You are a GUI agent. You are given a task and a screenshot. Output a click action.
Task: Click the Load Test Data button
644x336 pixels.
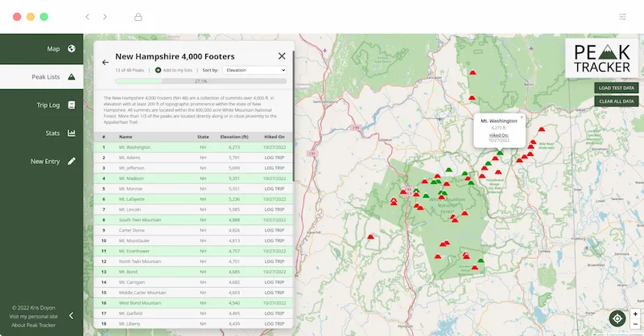617,88
